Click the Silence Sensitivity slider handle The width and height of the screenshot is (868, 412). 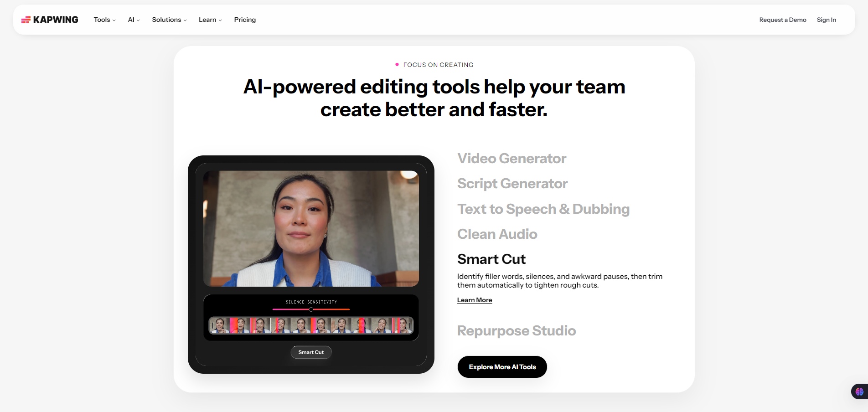tap(311, 309)
